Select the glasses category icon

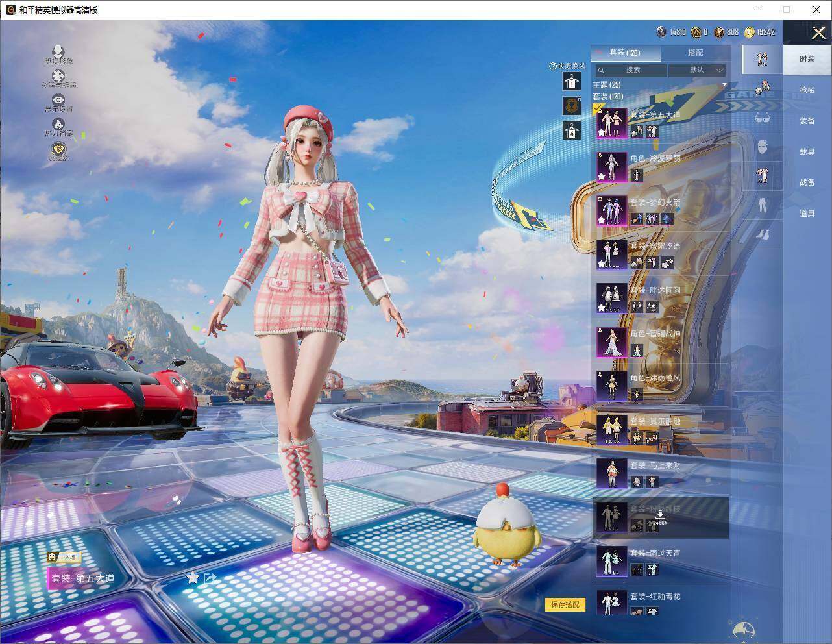762,118
